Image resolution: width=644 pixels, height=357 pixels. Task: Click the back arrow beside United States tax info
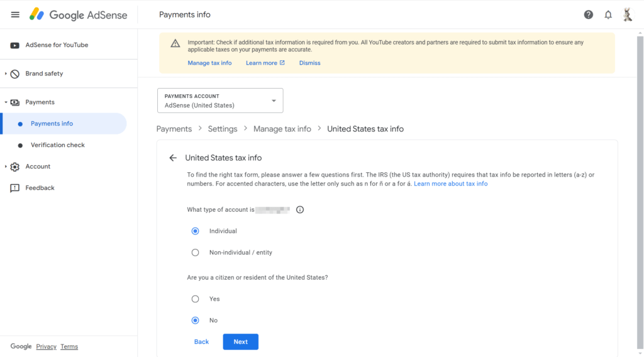coord(173,158)
